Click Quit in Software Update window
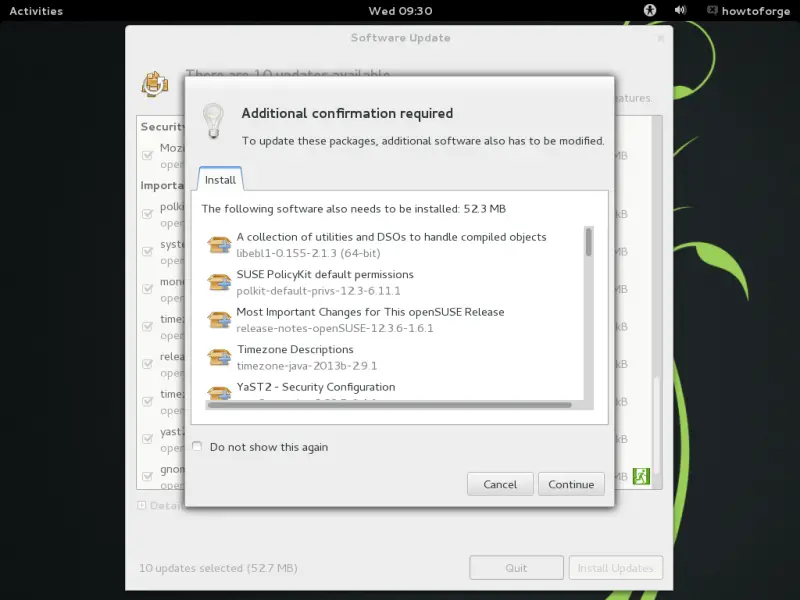800x600 pixels. (x=516, y=568)
